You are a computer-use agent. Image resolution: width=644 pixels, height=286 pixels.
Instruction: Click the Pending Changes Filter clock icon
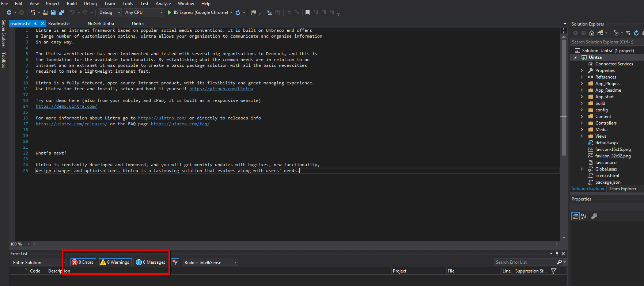click(x=616, y=33)
